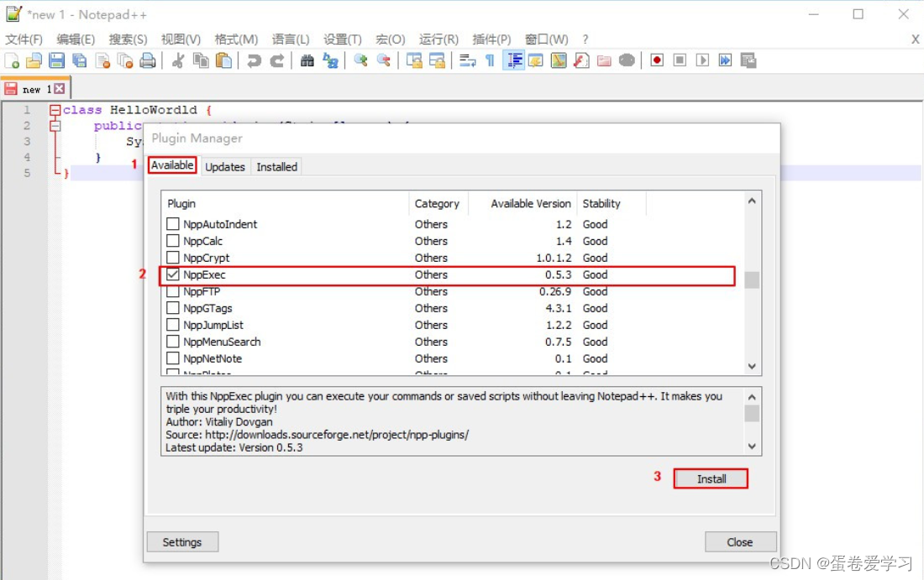This screenshot has width=924, height=580.
Task: Switch to the Installed tab
Action: tap(276, 166)
